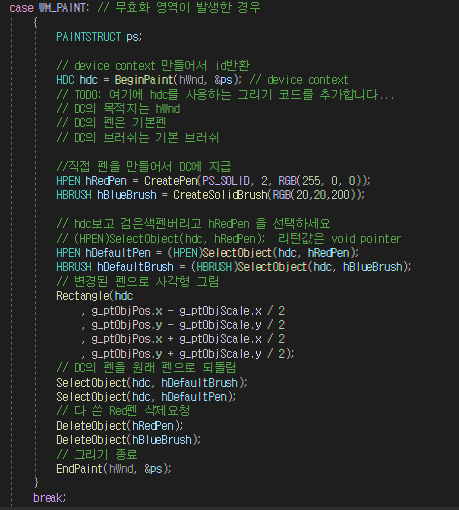Click the hDefaultPen variable in its HPEN declaration
The height and width of the screenshot is (510, 459).
pos(118,253)
